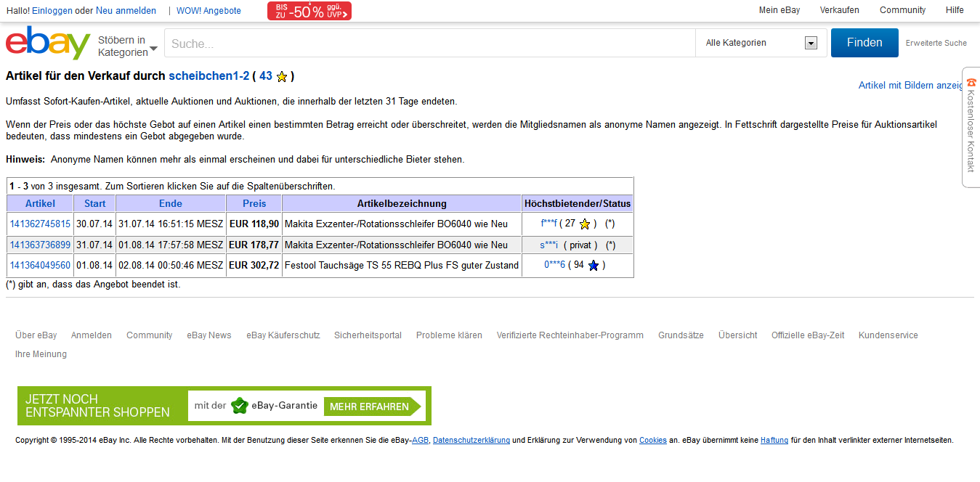Click the yellow star next to bidder f***f
980x482 pixels.
[584, 224]
